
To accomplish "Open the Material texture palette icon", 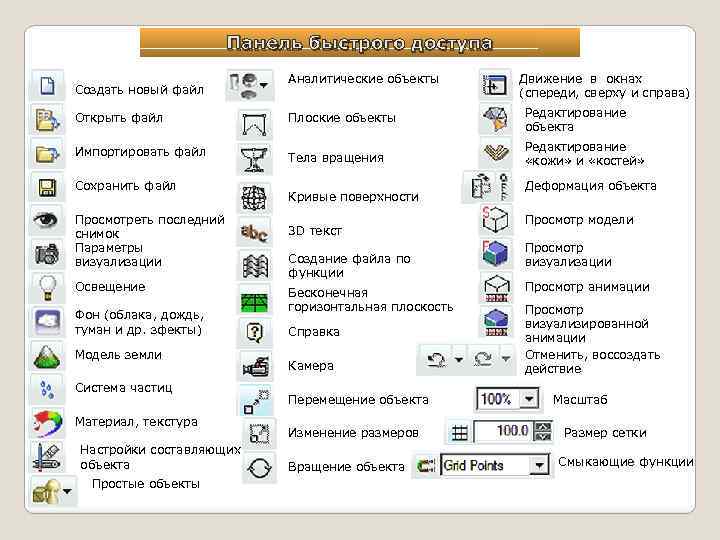I will click(47, 422).
